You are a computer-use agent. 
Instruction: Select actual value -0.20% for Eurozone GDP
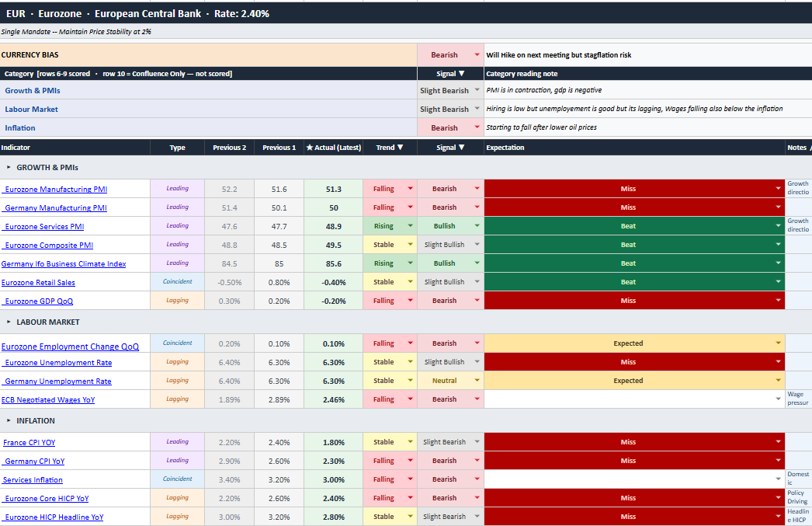(334, 301)
